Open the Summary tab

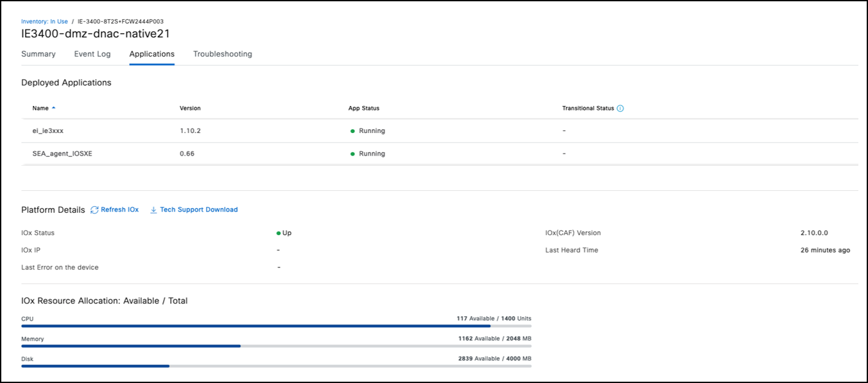pyautogui.click(x=39, y=54)
